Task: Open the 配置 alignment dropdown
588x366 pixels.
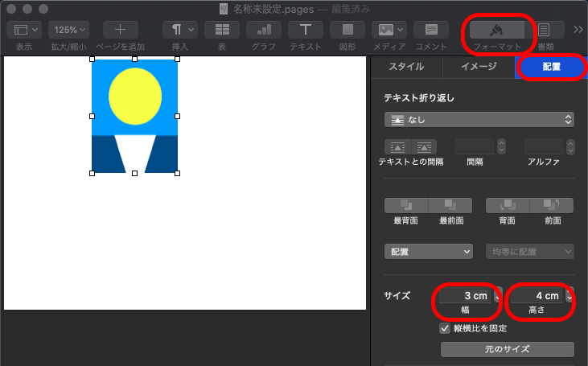Action: [429, 252]
